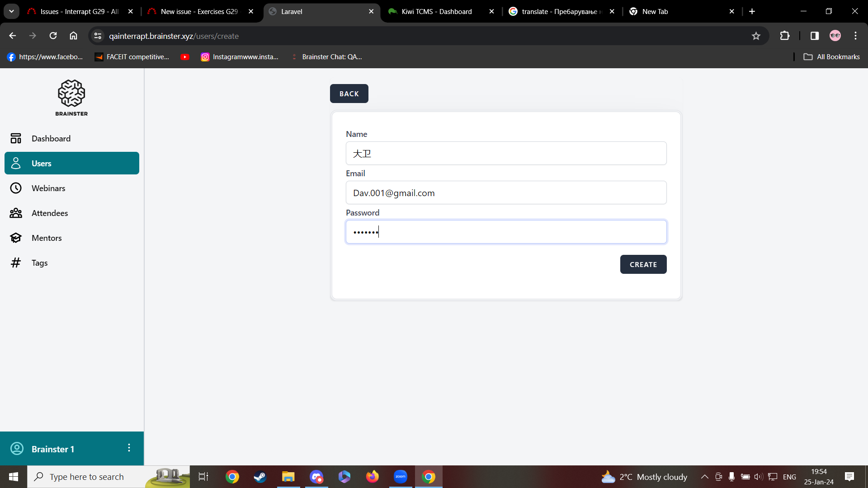
Task: Launch Firefox from the taskbar
Action: pyautogui.click(x=372, y=477)
